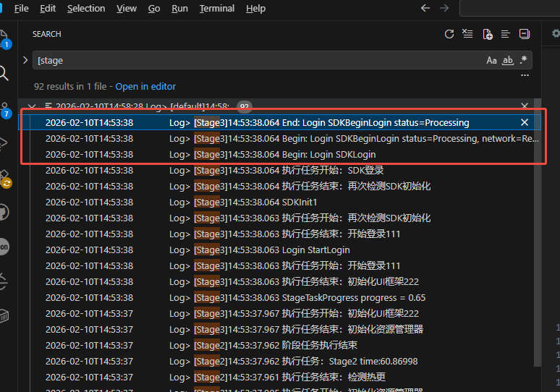Refresh the search results
560x392 pixels.
click(449, 34)
